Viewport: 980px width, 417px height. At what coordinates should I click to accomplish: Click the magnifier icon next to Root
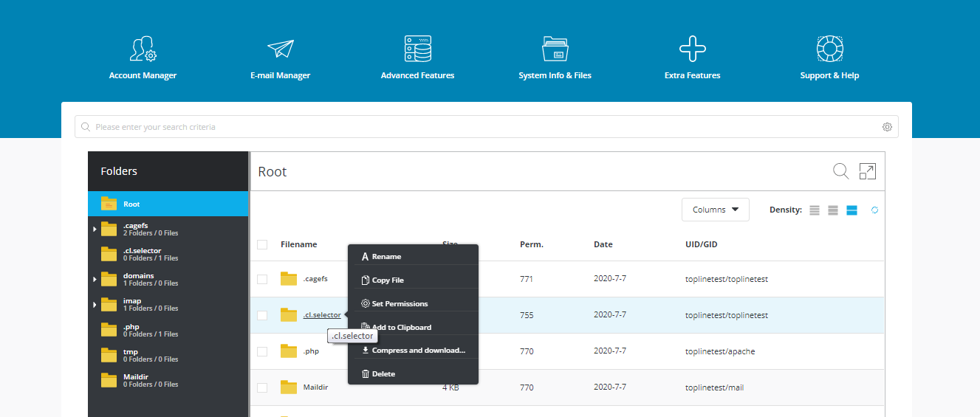pyautogui.click(x=840, y=171)
